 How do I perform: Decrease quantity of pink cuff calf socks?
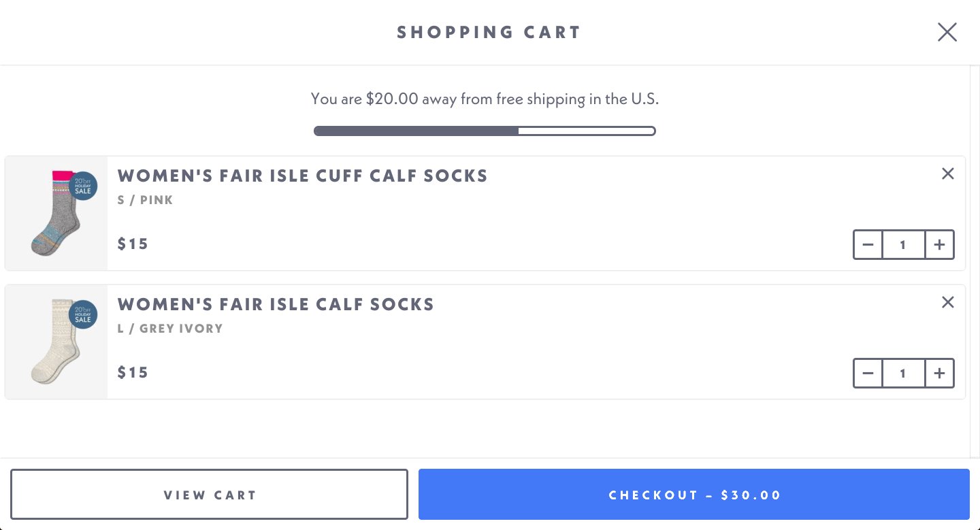(868, 245)
